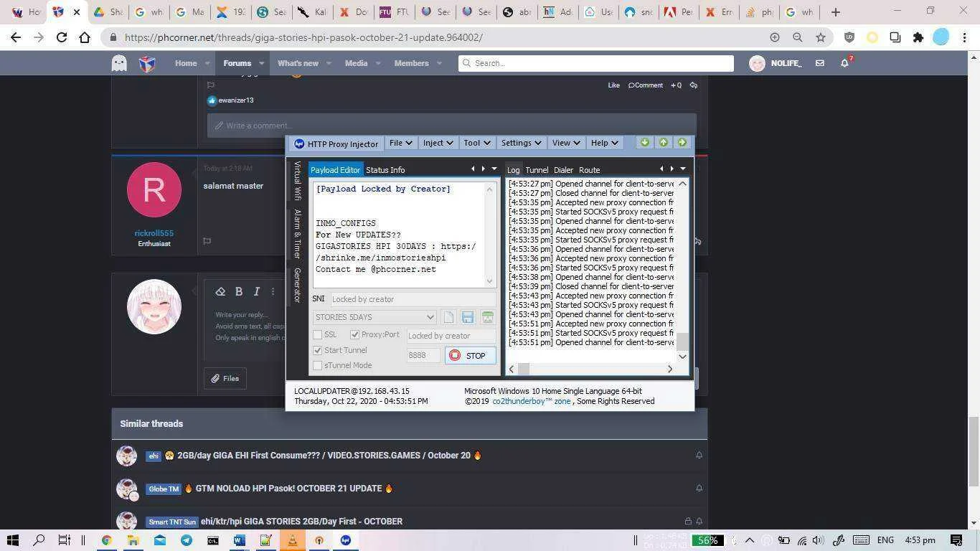The height and width of the screenshot is (551, 980).
Task: Click the STOP button
Action: tap(470, 355)
